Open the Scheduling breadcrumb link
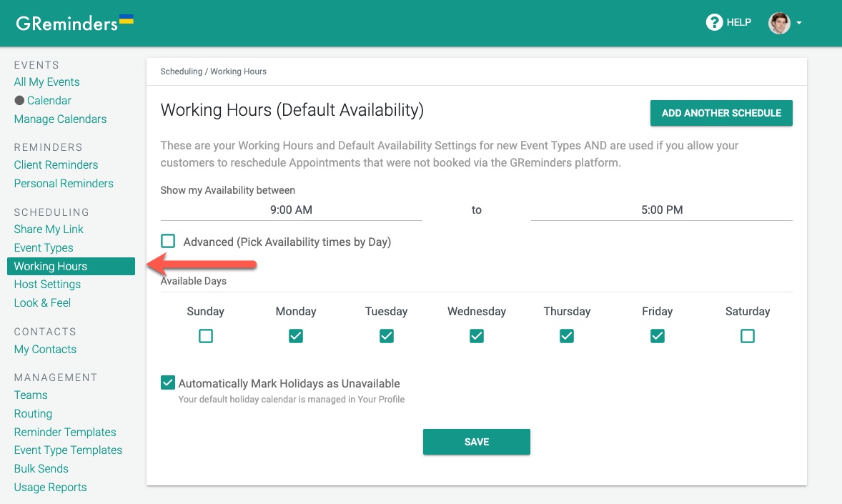 point(181,71)
